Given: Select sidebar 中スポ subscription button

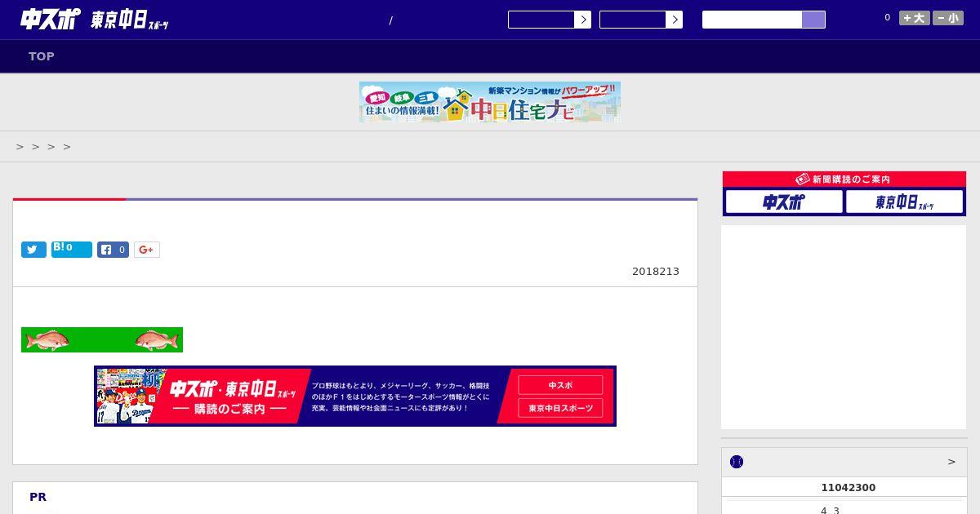Looking at the screenshot, I should [784, 202].
